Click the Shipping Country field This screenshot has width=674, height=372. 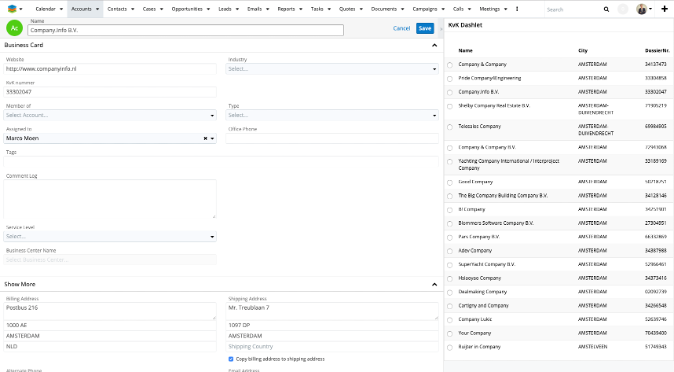[332, 347]
